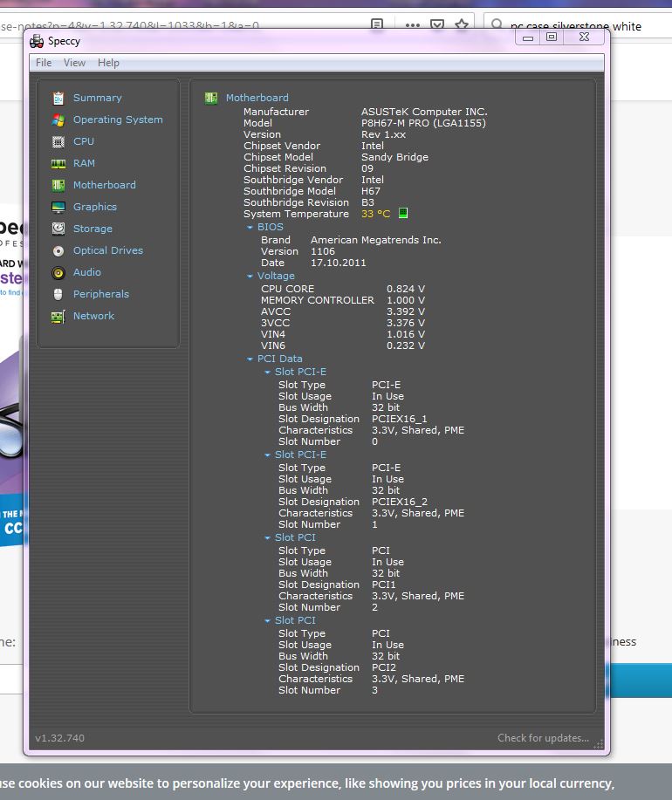Click the BIOS Version 1106 value
This screenshot has width=672, height=800.
click(323, 251)
